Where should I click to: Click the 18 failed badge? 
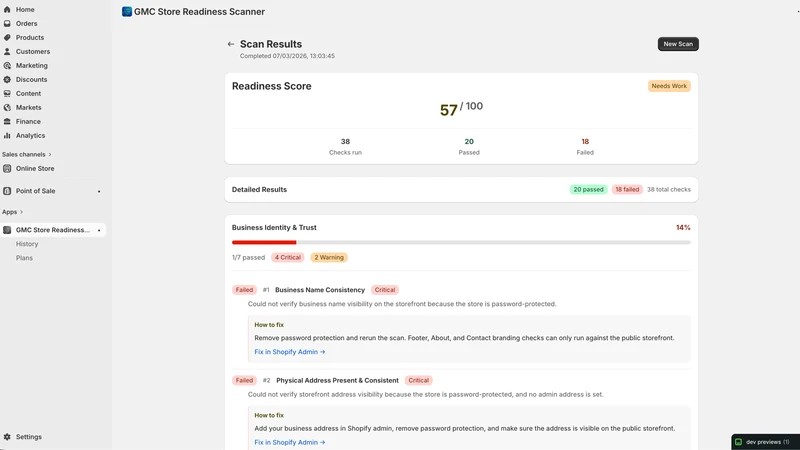[627, 189]
